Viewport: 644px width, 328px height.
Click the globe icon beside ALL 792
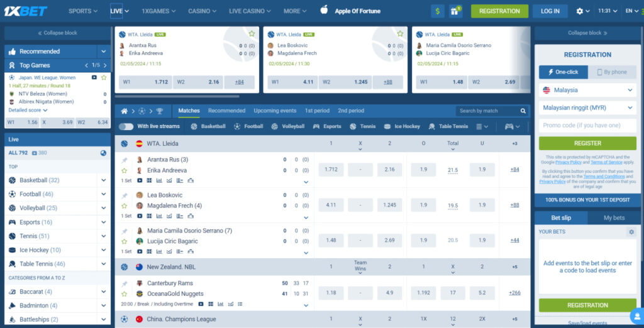[103, 153]
